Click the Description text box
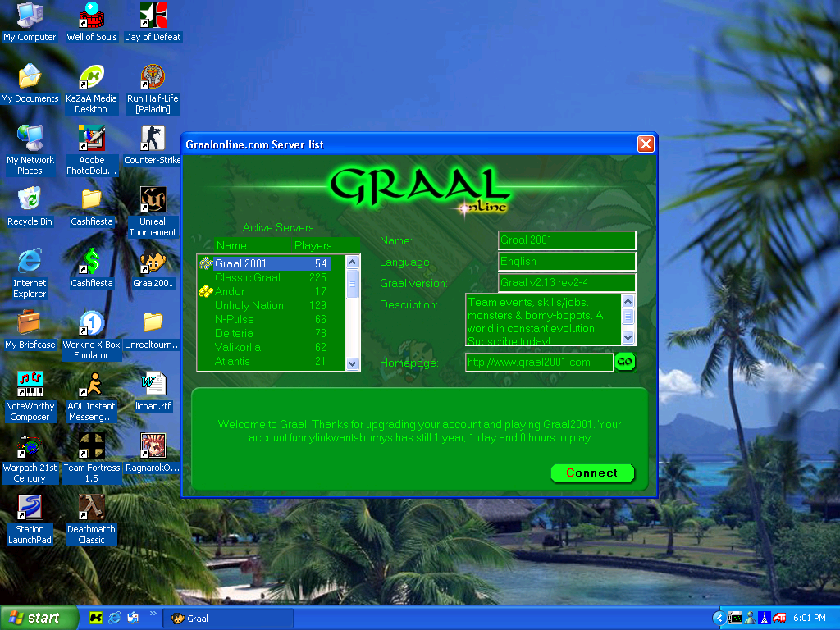The height and width of the screenshot is (630, 840). click(x=543, y=319)
